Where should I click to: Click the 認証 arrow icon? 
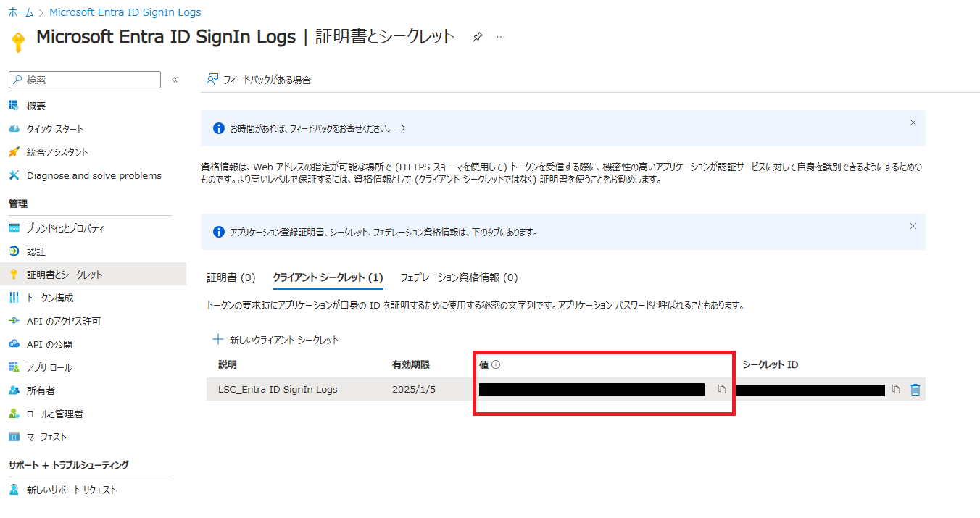pyautogui.click(x=14, y=251)
